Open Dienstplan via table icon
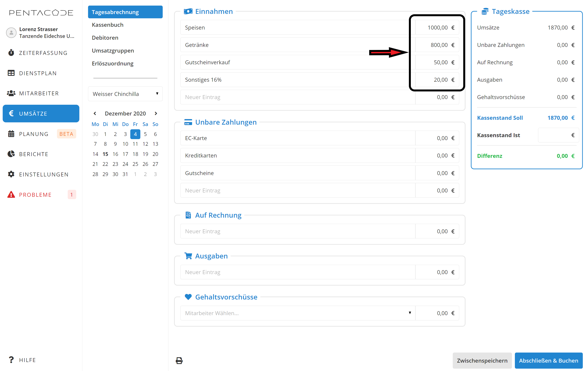 pos(11,73)
